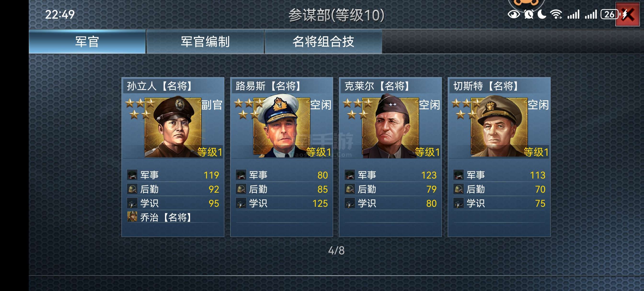Switch to the 名将组合技 tab

pos(323,41)
